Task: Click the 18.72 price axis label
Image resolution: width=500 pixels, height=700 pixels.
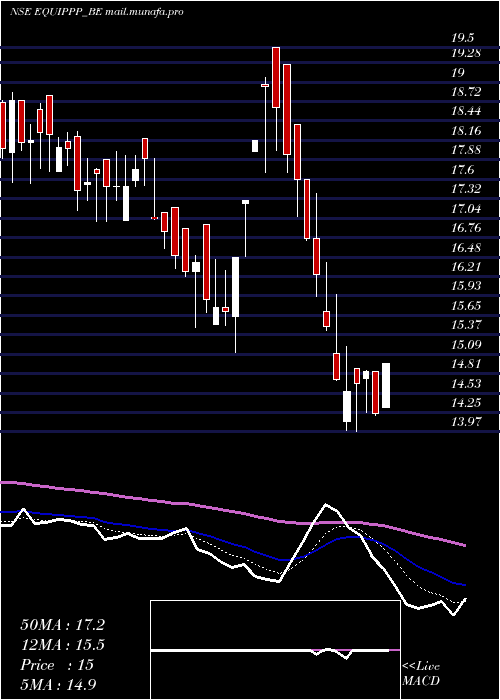Action: click(466, 92)
